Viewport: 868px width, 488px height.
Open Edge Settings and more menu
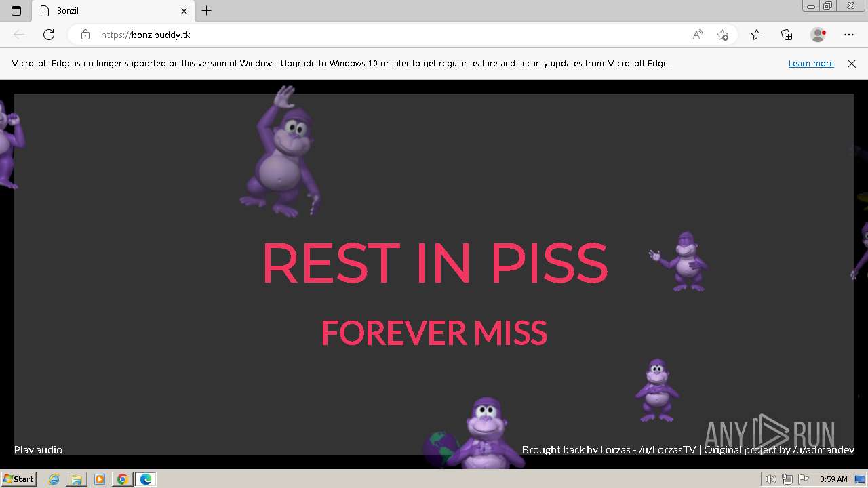coord(849,35)
